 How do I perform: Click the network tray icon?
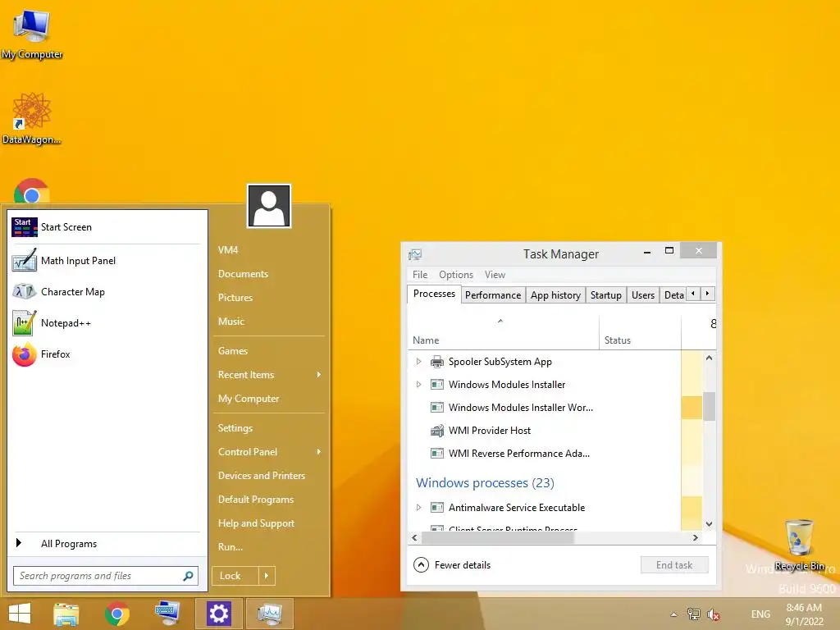(x=694, y=614)
